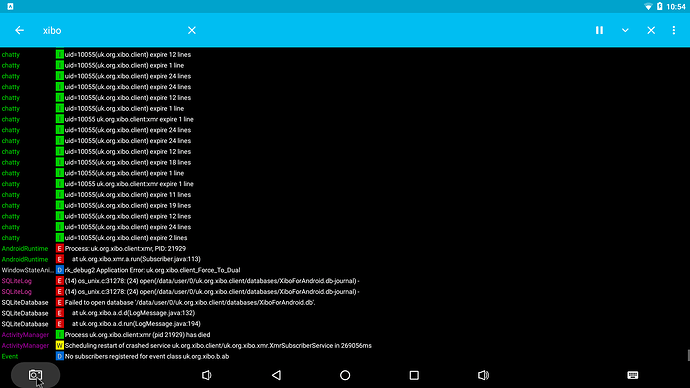Clear the 'xibo' search text
Viewport: 690px width, 388px height.
(192, 30)
